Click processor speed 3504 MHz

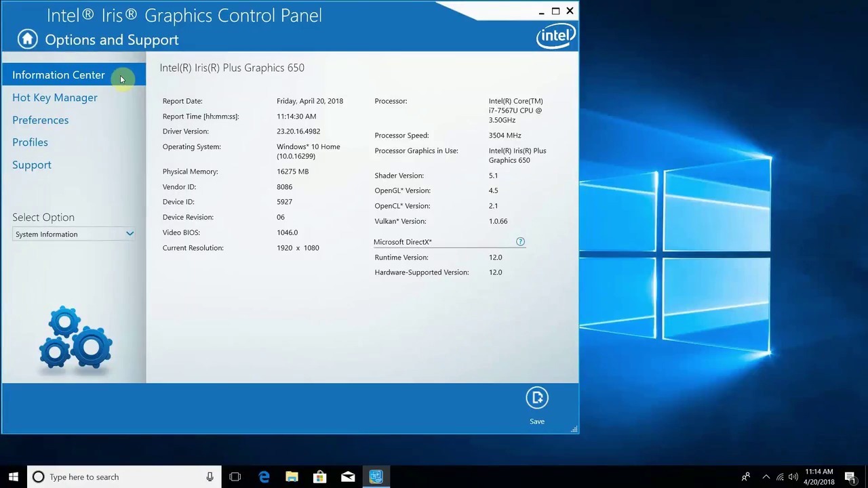click(505, 136)
